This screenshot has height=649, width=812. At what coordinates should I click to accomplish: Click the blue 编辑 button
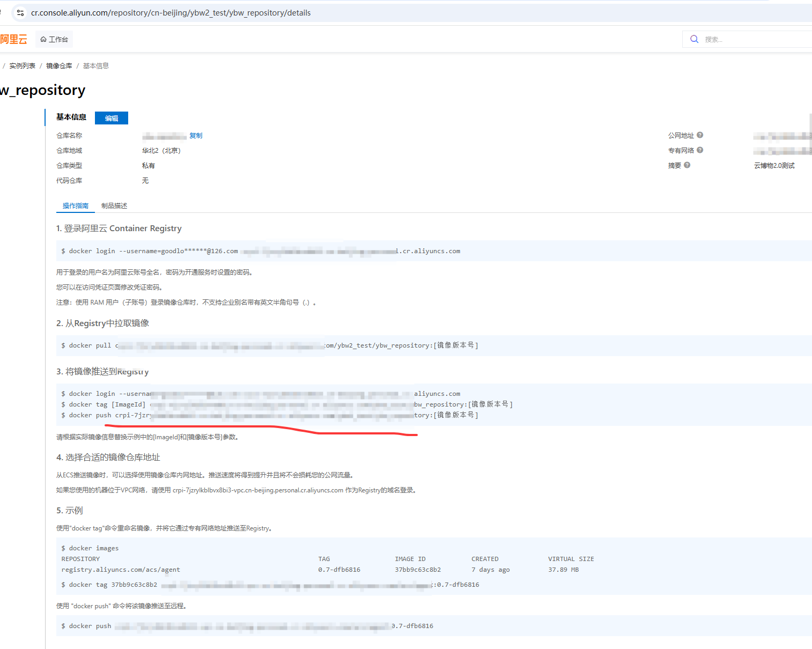point(112,118)
